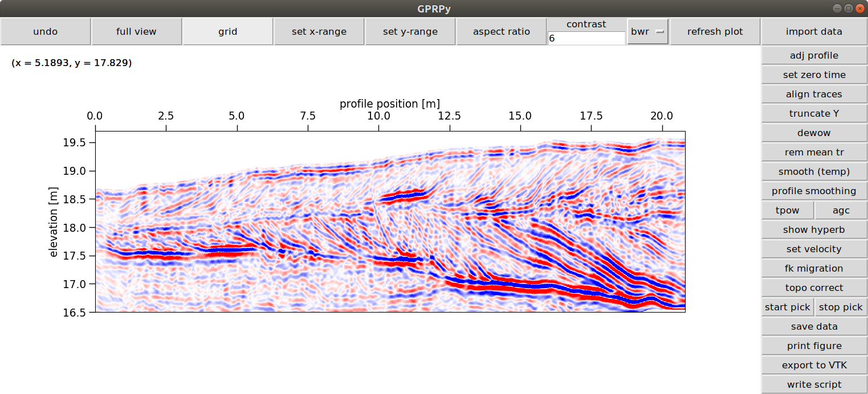
Task: Click import data button
Action: (814, 31)
